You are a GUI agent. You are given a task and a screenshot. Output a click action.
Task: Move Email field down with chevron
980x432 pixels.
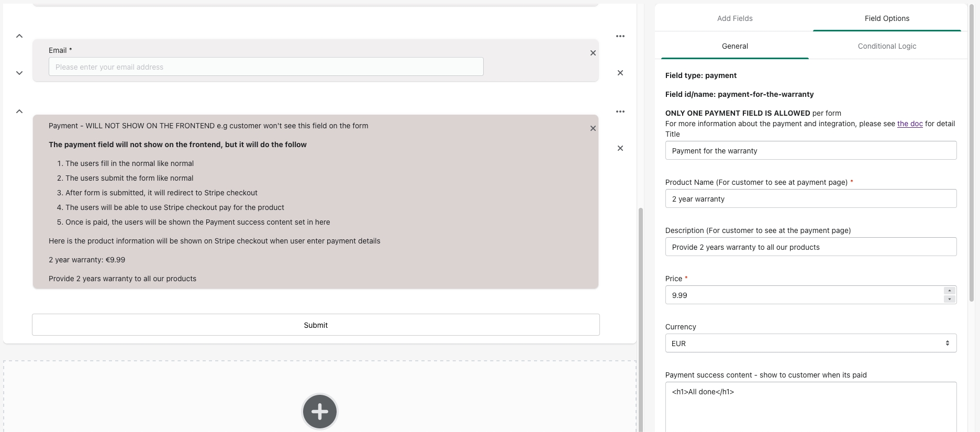(x=19, y=73)
